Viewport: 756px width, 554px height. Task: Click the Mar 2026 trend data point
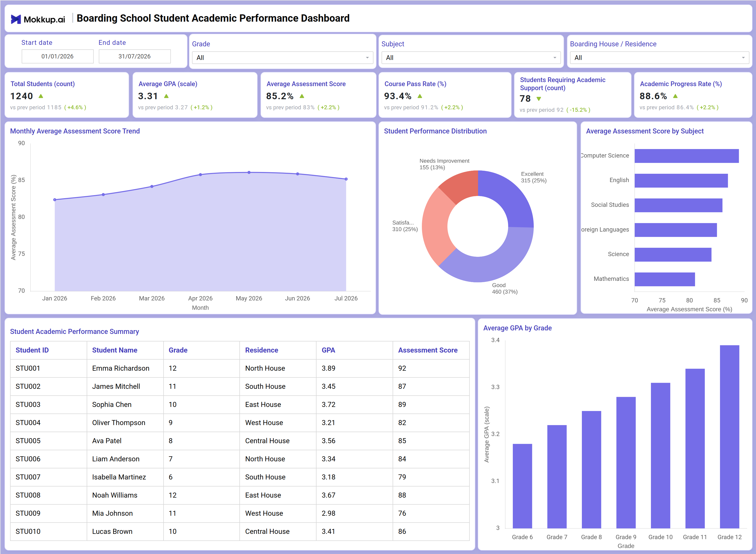[x=152, y=186]
